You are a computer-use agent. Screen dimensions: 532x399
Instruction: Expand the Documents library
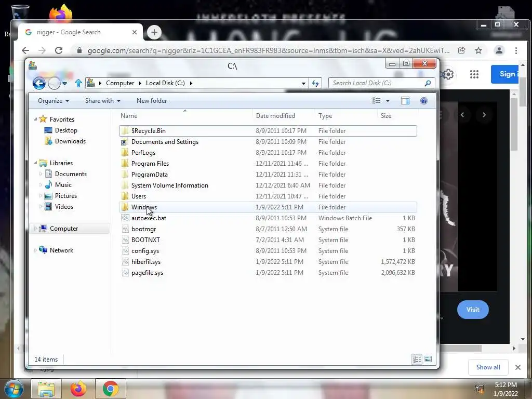(41, 174)
